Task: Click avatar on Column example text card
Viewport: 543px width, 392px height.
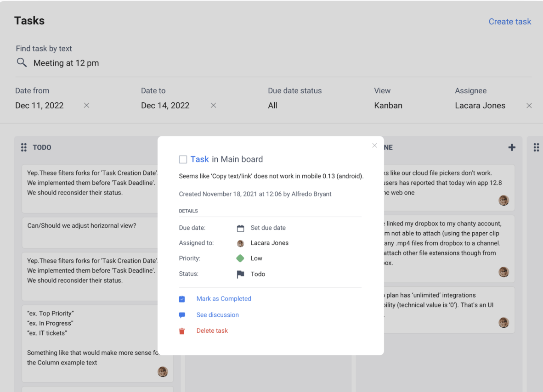Action: (163, 372)
